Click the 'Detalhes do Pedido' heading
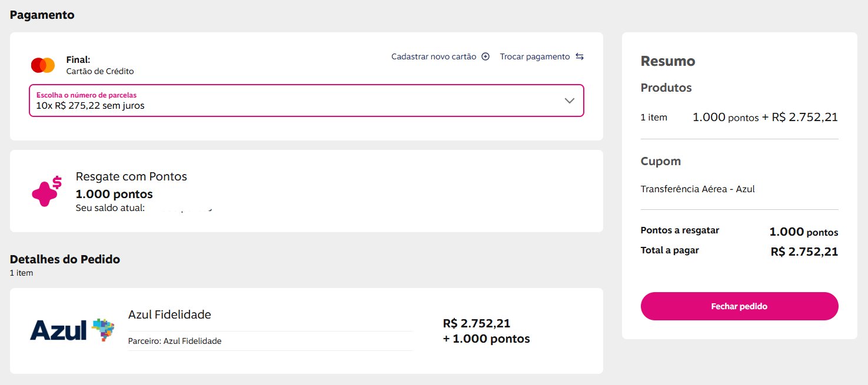868x385 pixels. [65, 259]
